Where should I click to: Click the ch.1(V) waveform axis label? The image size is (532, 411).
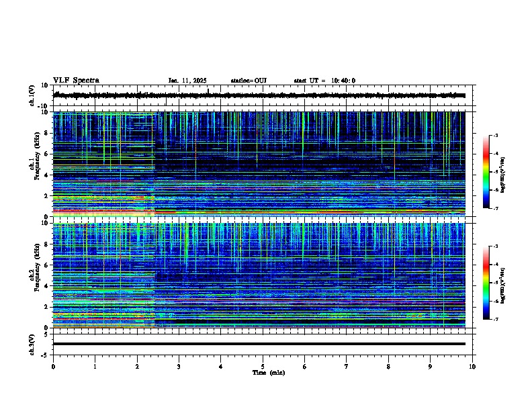tap(32, 95)
